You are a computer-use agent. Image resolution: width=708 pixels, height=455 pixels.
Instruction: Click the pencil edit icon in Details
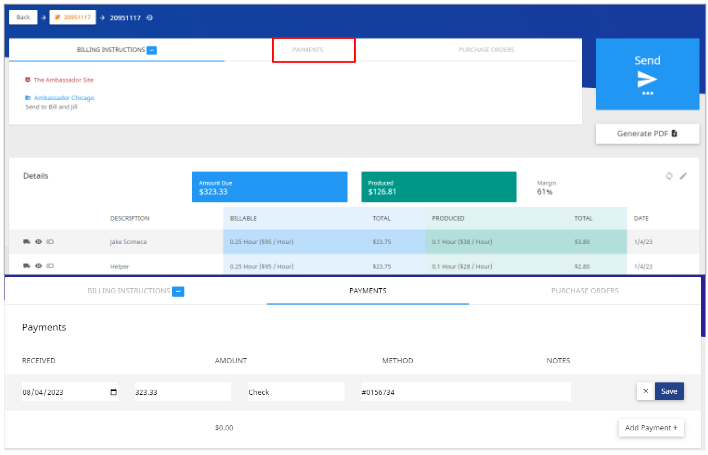click(x=683, y=176)
